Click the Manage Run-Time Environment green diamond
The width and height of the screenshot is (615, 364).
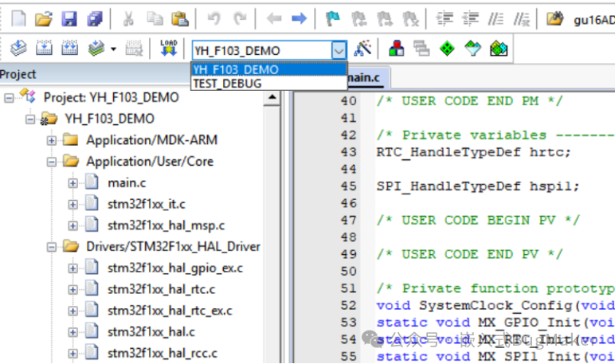448,49
